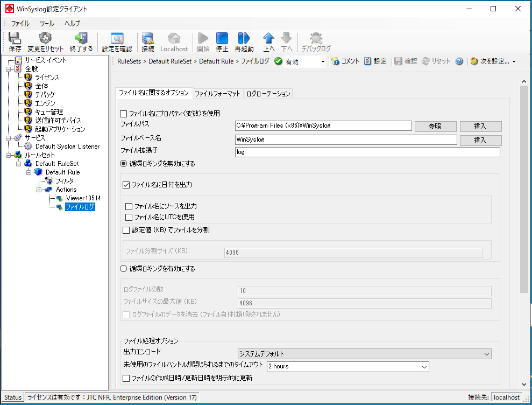Select ファイルログ action in the tree

coord(80,207)
